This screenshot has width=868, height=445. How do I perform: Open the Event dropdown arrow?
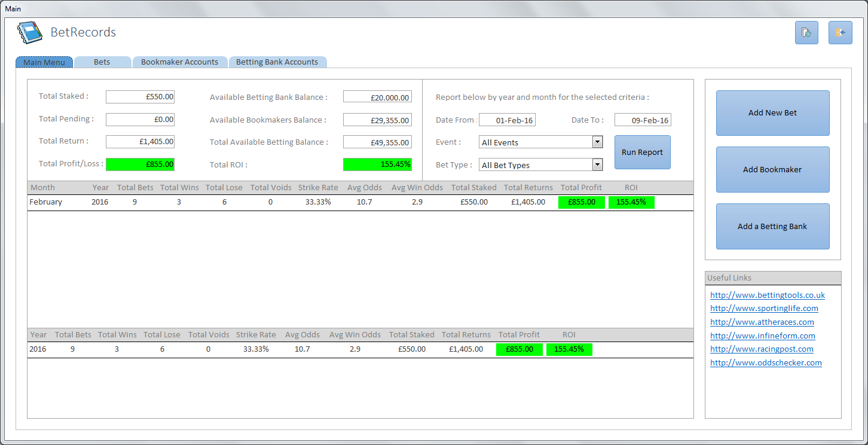click(x=597, y=142)
